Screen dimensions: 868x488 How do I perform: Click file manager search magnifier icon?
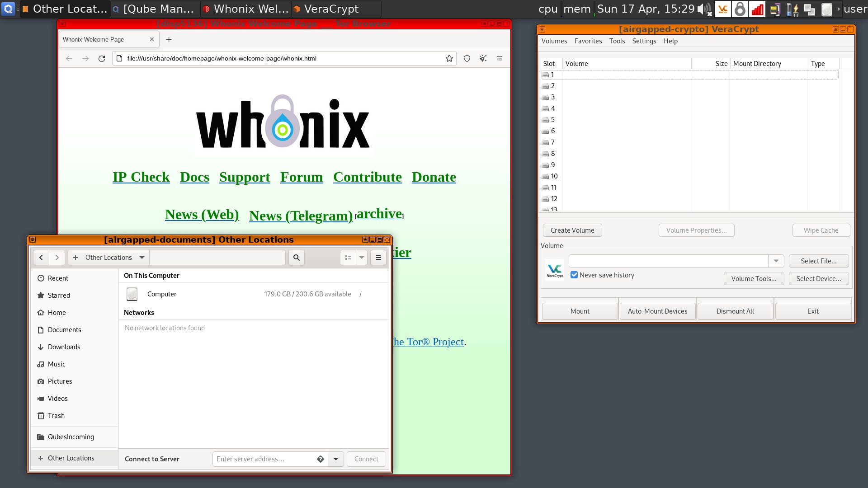click(297, 258)
